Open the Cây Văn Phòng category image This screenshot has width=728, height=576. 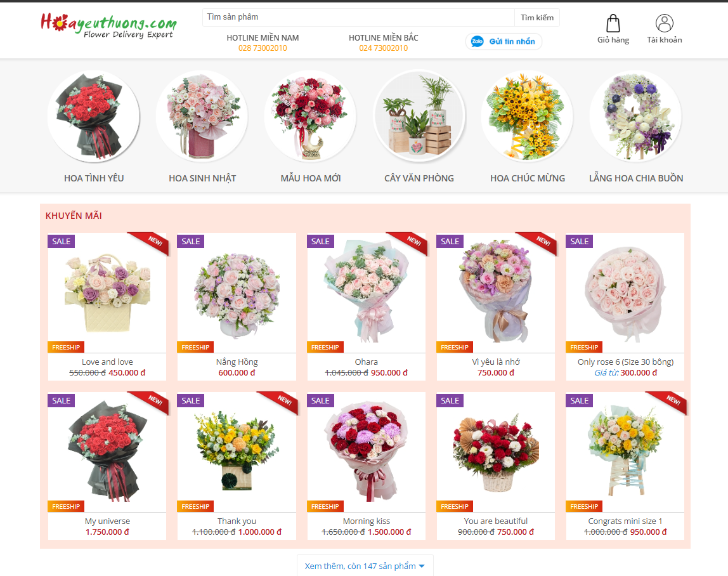(419, 116)
